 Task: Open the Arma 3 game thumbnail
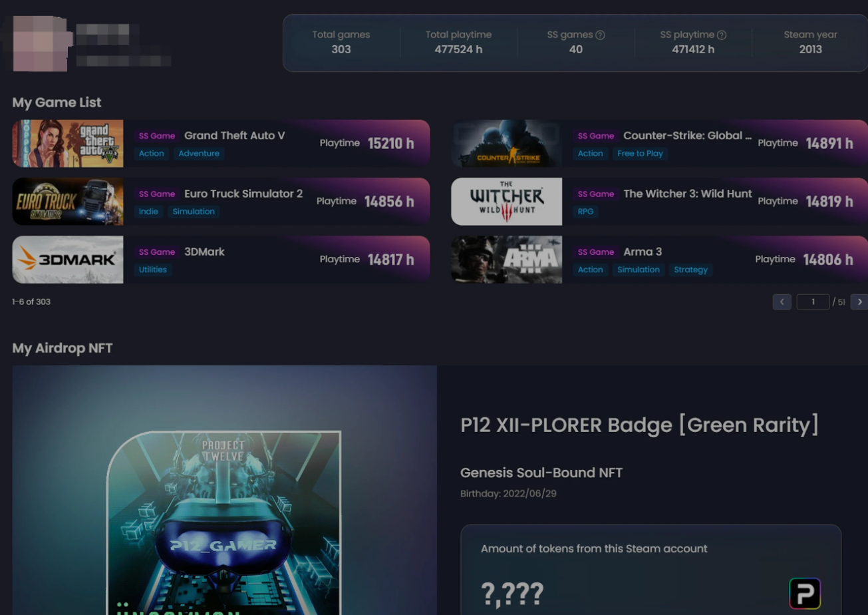[507, 260]
